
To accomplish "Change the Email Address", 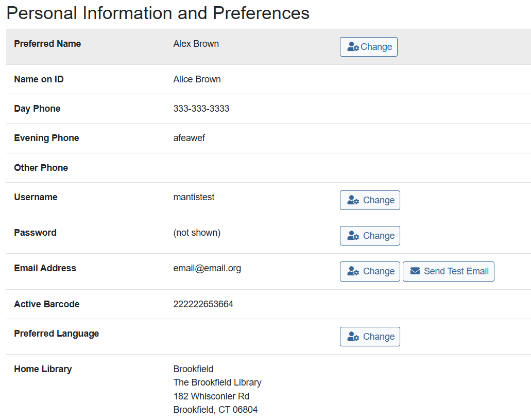I will 370,271.
